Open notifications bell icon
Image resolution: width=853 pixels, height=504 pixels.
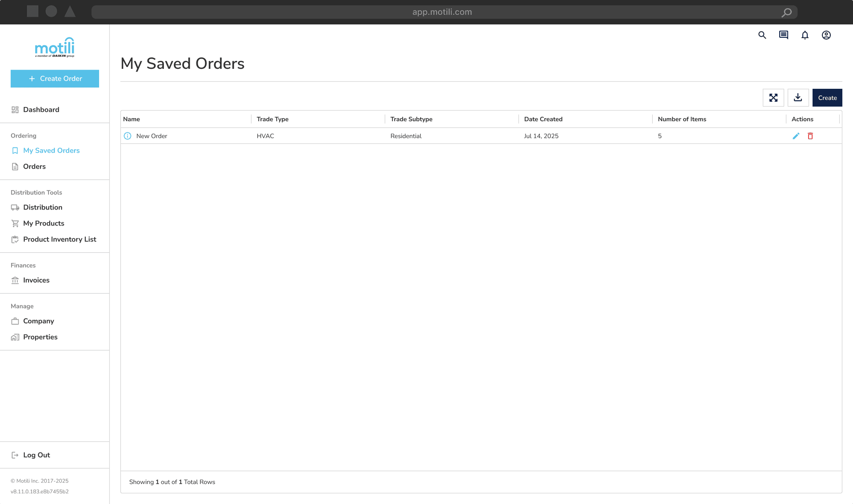click(805, 35)
